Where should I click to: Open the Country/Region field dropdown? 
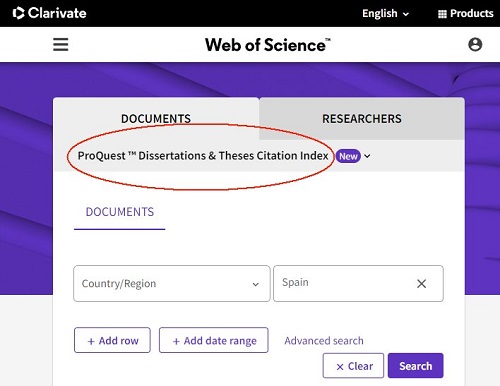172,284
